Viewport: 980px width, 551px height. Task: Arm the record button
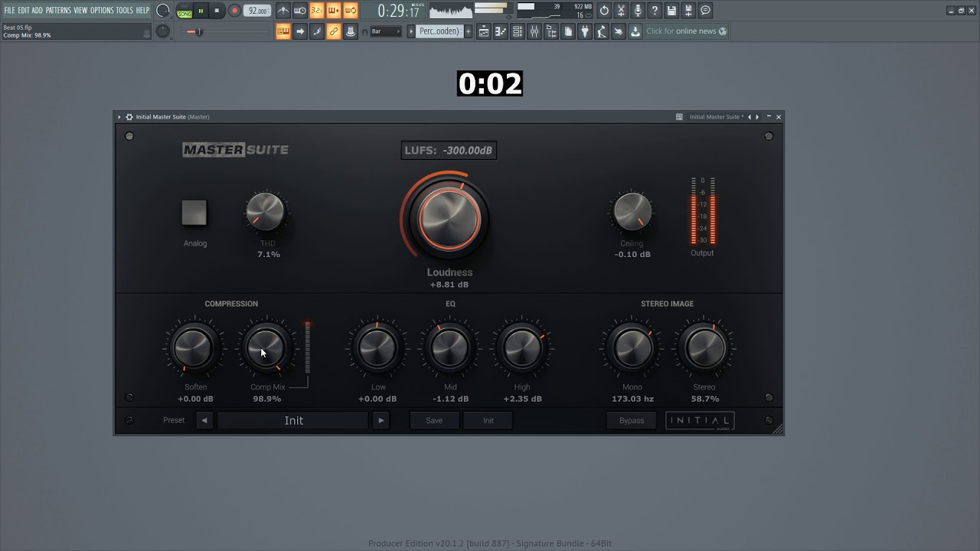(x=234, y=11)
